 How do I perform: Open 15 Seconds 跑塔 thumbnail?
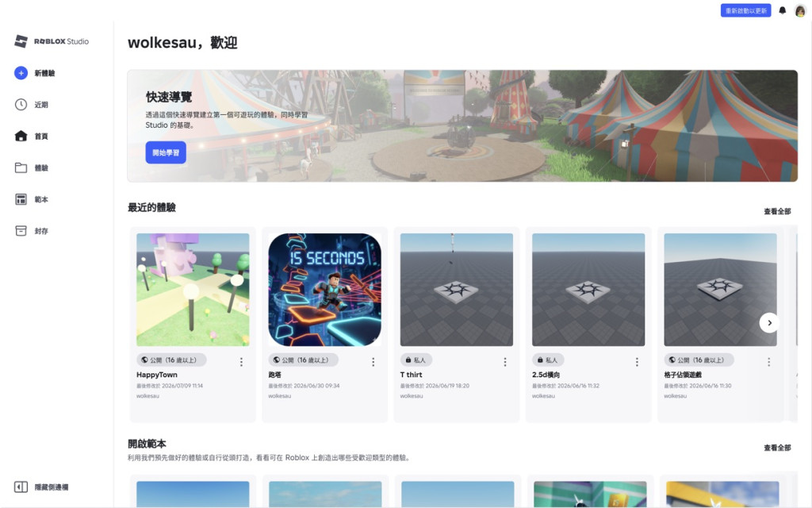coord(324,290)
